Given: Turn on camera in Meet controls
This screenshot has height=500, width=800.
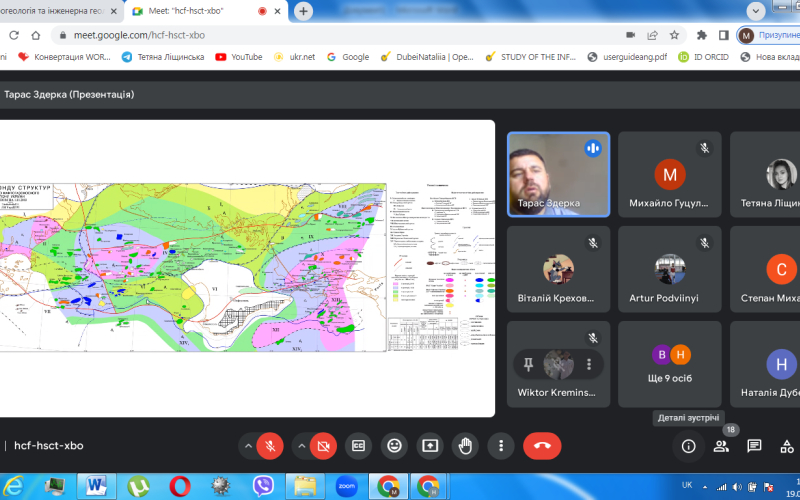Looking at the screenshot, I should pyautogui.click(x=323, y=446).
